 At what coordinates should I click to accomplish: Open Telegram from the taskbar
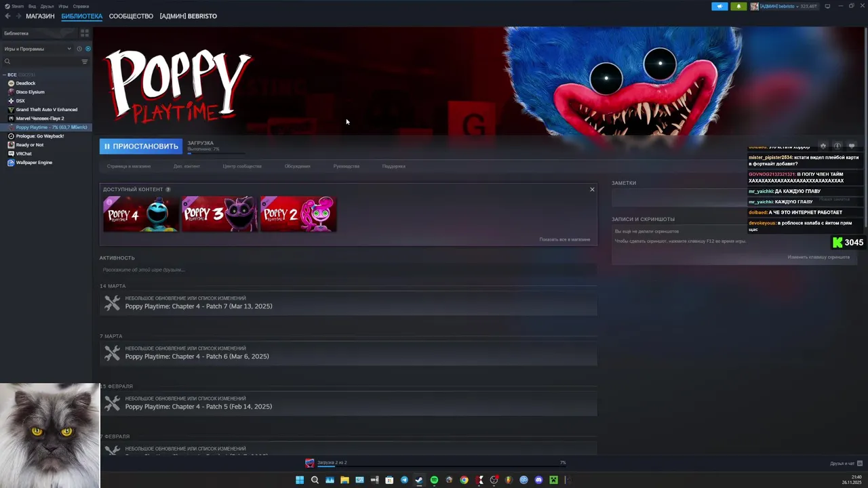pyautogui.click(x=404, y=480)
